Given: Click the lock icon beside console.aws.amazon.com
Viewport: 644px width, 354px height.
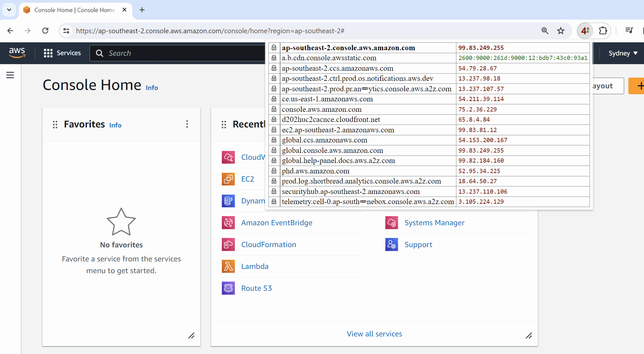Looking at the screenshot, I should [274, 109].
